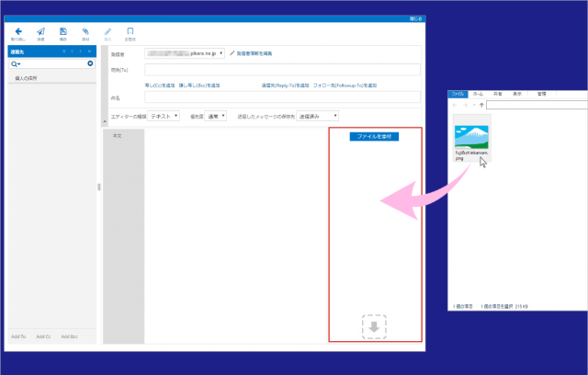
Task: Click into the 件名 subject field
Action: (x=281, y=97)
